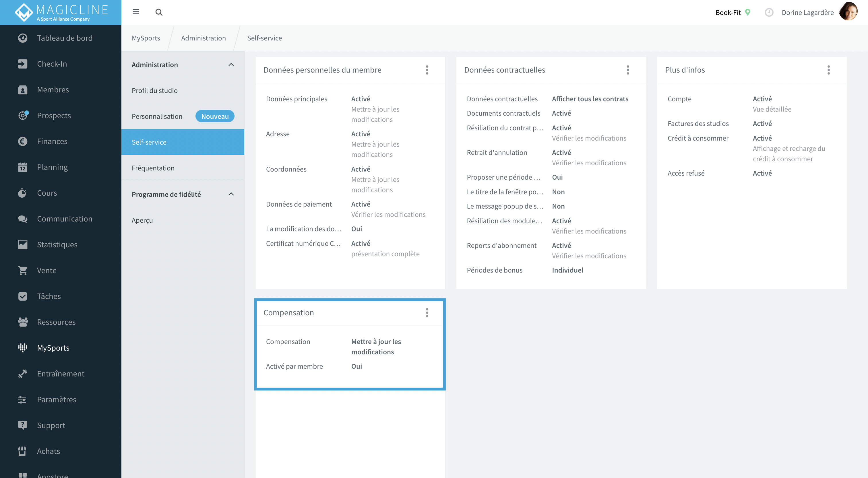The width and height of the screenshot is (868, 478).
Task: Collapse the Administration section chevron
Action: click(x=231, y=65)
